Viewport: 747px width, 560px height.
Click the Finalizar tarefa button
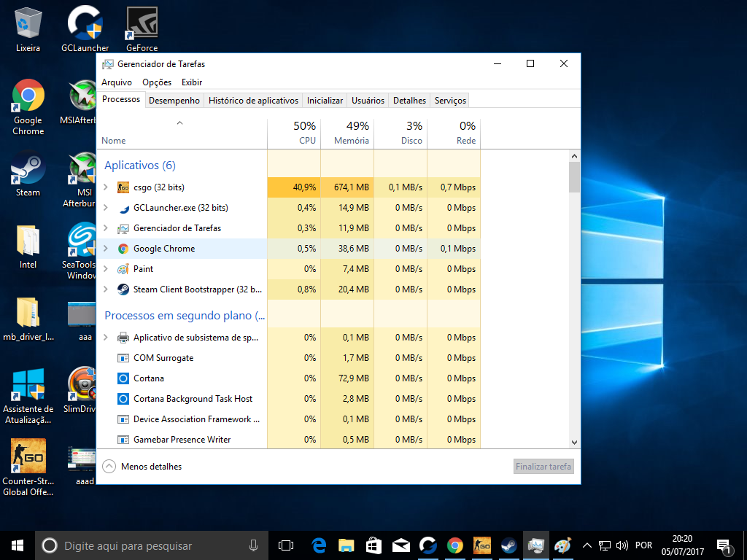click(x=543, y=467)
